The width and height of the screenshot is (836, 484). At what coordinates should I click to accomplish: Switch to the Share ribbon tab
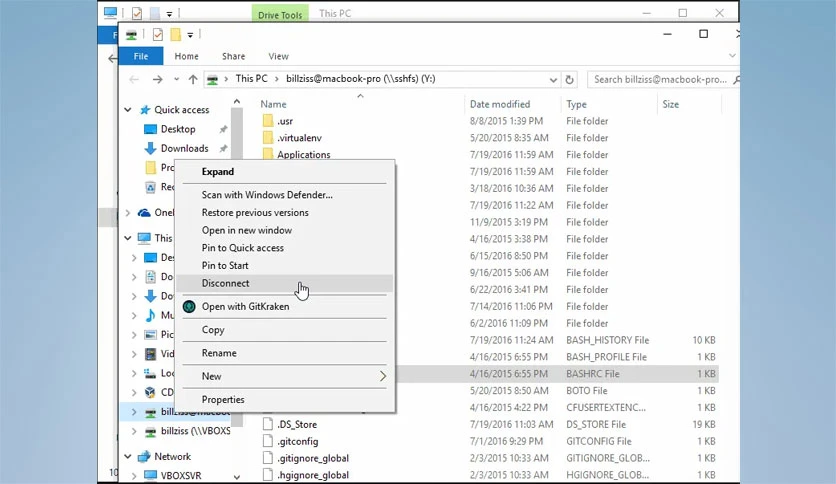point(234,56)
